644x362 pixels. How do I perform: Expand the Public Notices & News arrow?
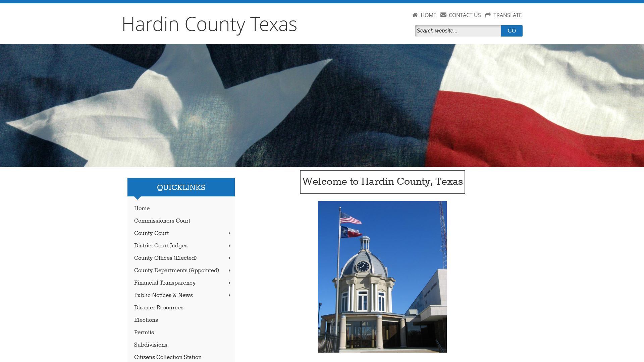(x=229, y=295)
